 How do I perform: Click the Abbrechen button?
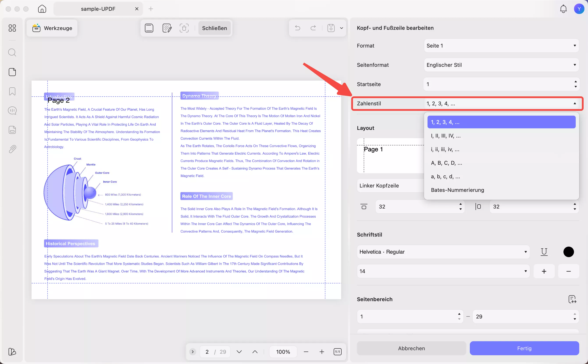pyautogui.click(x=411, y=348)
